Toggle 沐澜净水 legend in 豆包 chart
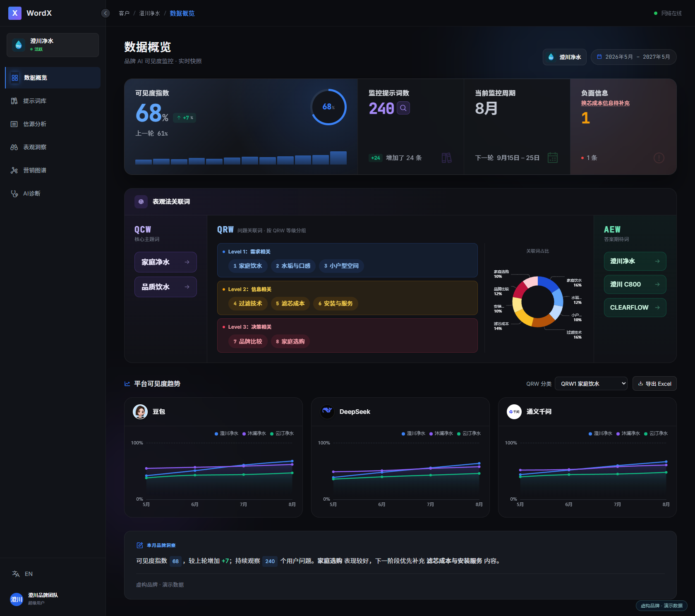This screenshot has height=616, width=695. click(254, 434)
